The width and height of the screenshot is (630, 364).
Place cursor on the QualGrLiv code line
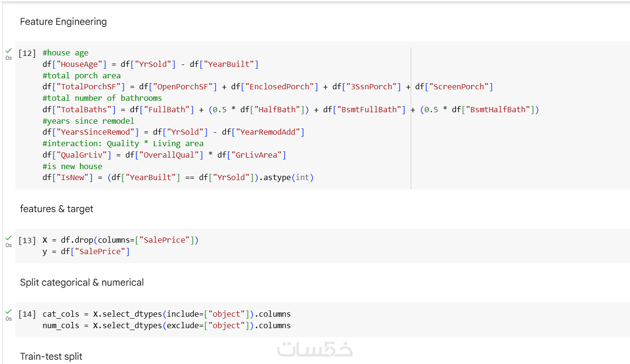coord(164,155)
